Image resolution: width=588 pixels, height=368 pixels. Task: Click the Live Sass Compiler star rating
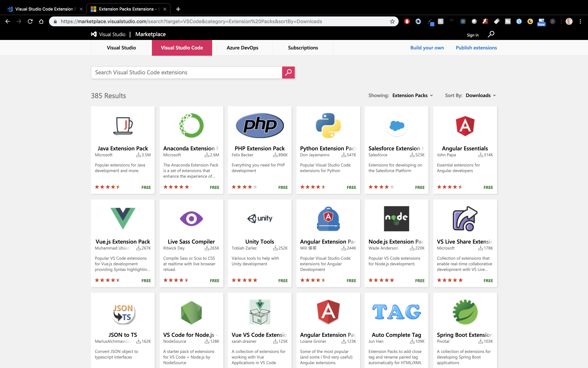(x=176, y=280)
